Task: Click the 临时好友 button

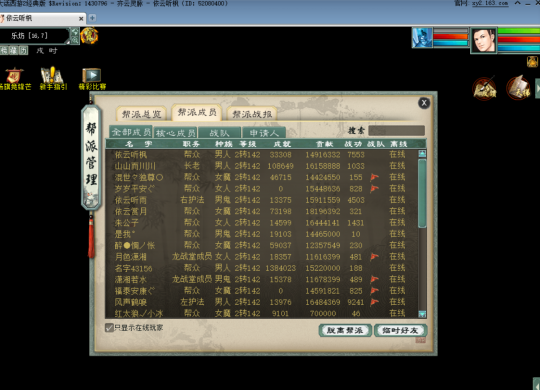Action: click(x=401, y=330)
